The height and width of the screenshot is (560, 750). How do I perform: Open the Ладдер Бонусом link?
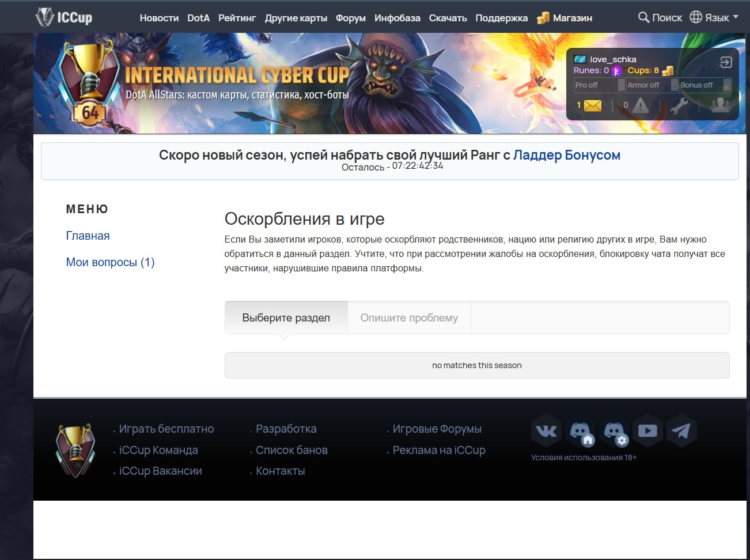click(x=567, y=155)
